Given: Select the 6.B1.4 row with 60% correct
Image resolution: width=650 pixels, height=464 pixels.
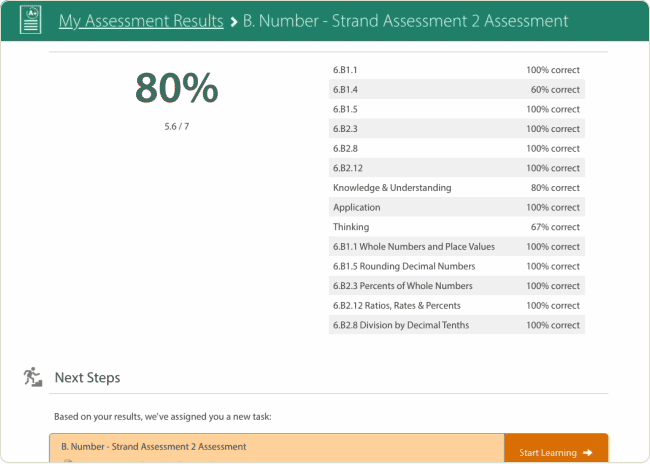Looking at the screenshot, I should [x=456, y=90].
